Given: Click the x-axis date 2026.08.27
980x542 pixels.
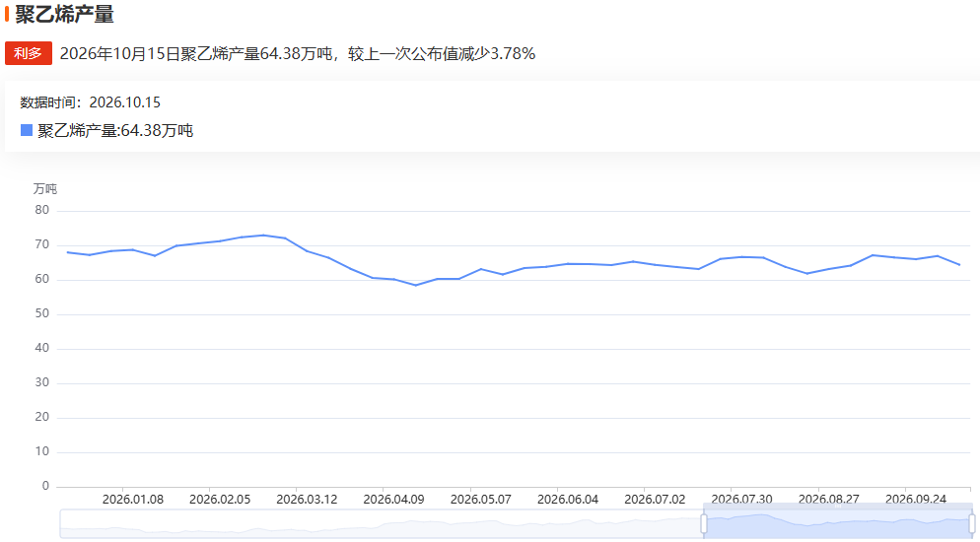Looking at the screenshot, I should click(x=829, y=500).
